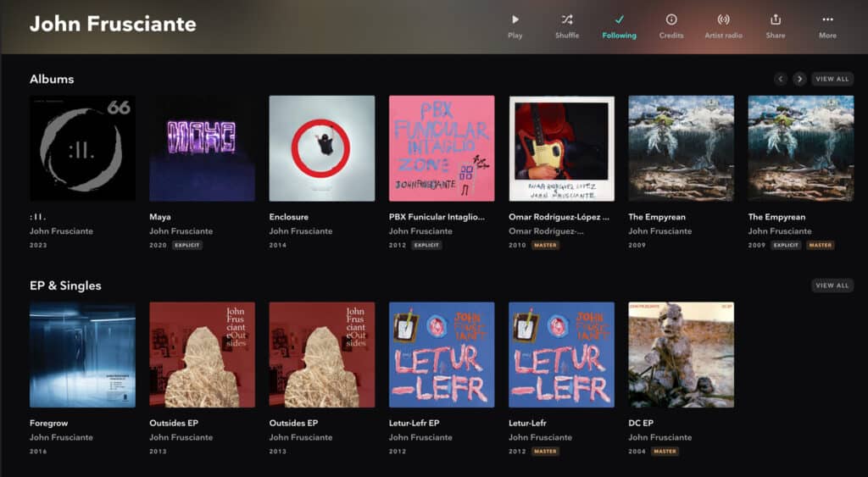This screenshot has width=868, height=477.
Task: Open the Foregrow single cover
Action: [x=82, y=355]
